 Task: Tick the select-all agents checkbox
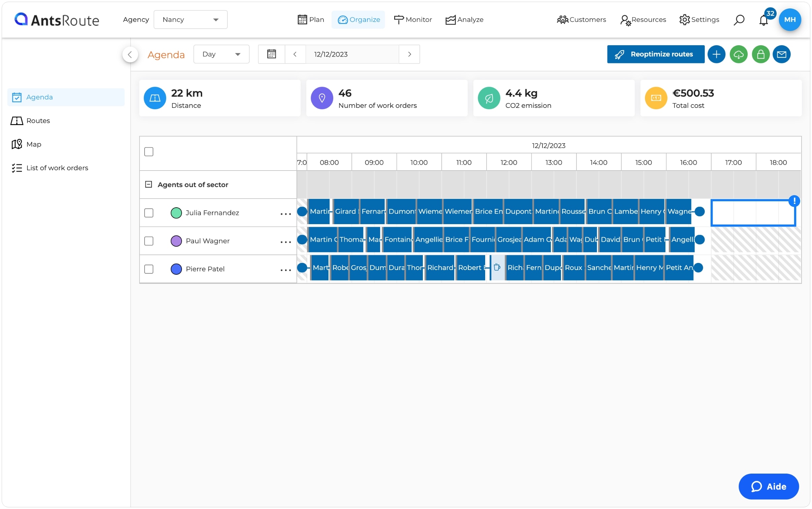[149, 152]
